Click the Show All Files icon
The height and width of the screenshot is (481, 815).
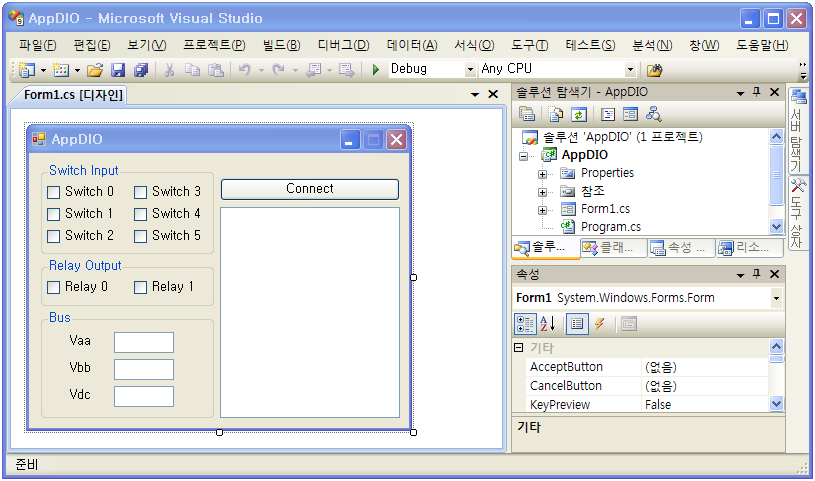[556, 114]
